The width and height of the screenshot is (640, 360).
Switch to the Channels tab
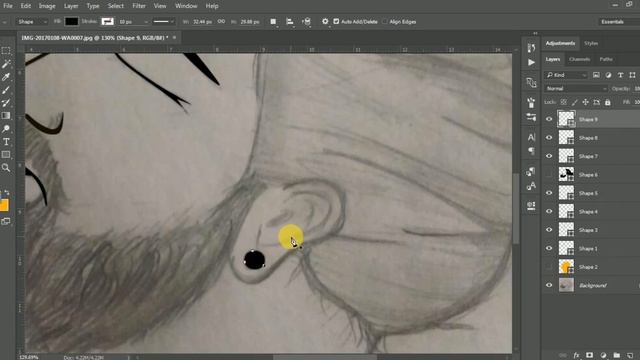pos(579,59)
